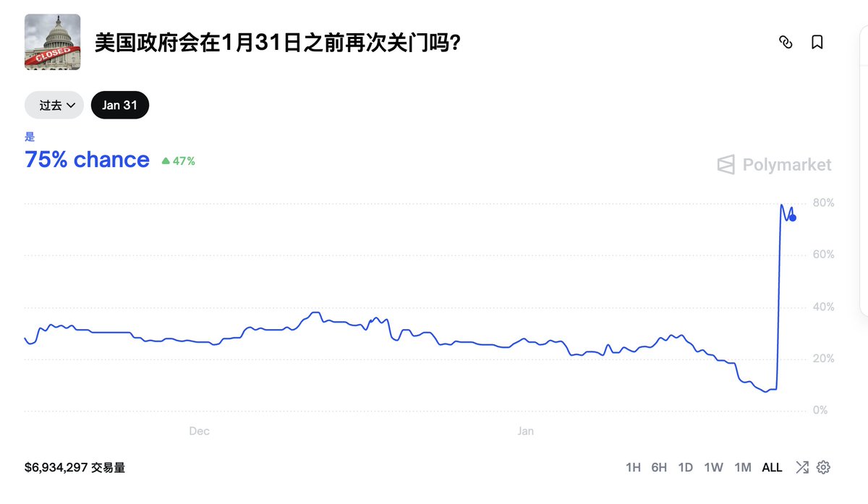The image size is (868, 504).
Task: Choose the 1M time range
Action: pyautogui.click(x=742, y=468)
